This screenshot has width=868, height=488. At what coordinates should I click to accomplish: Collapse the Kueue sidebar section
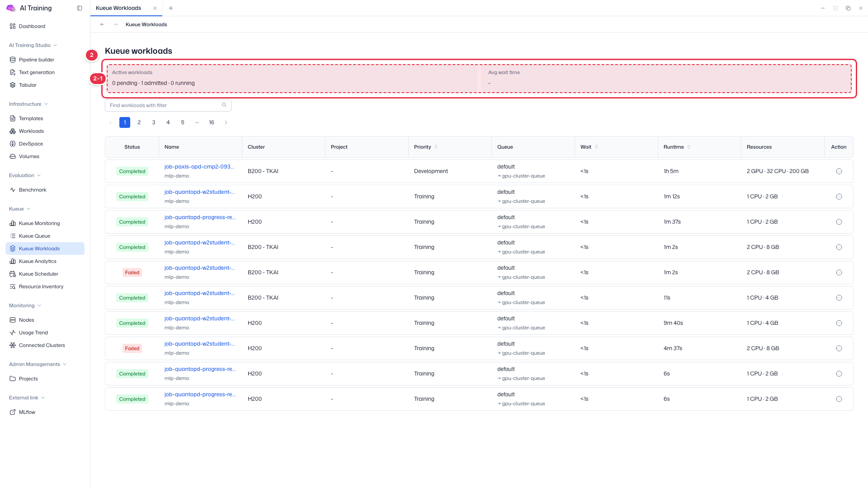click(x=20, y=209)
